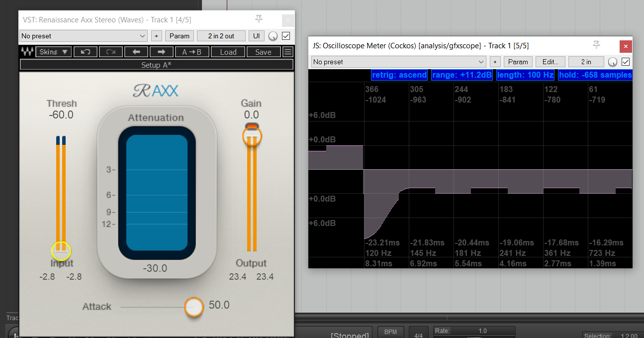Pin the Renaissance Axx window on top
The height and width of the screenshot is (338, 644).
click(x=259, y=19)
